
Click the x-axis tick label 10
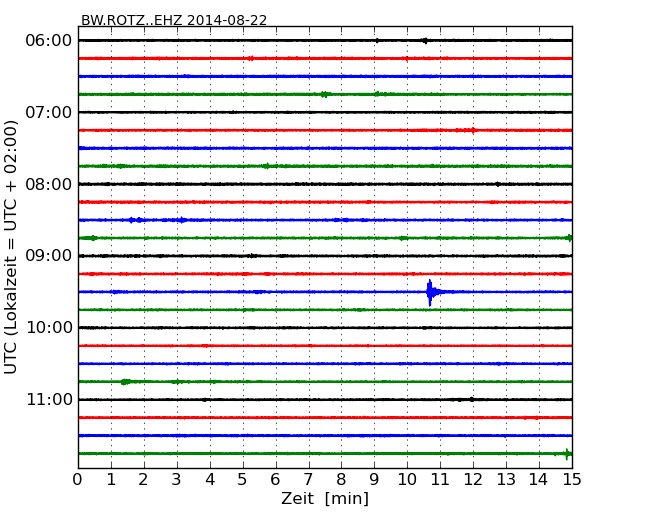tap(407, 480)
